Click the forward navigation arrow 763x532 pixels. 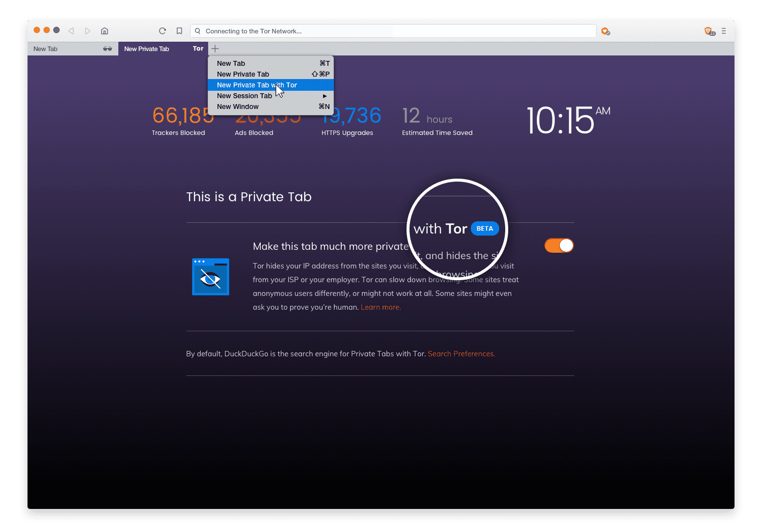pos(87,31)
